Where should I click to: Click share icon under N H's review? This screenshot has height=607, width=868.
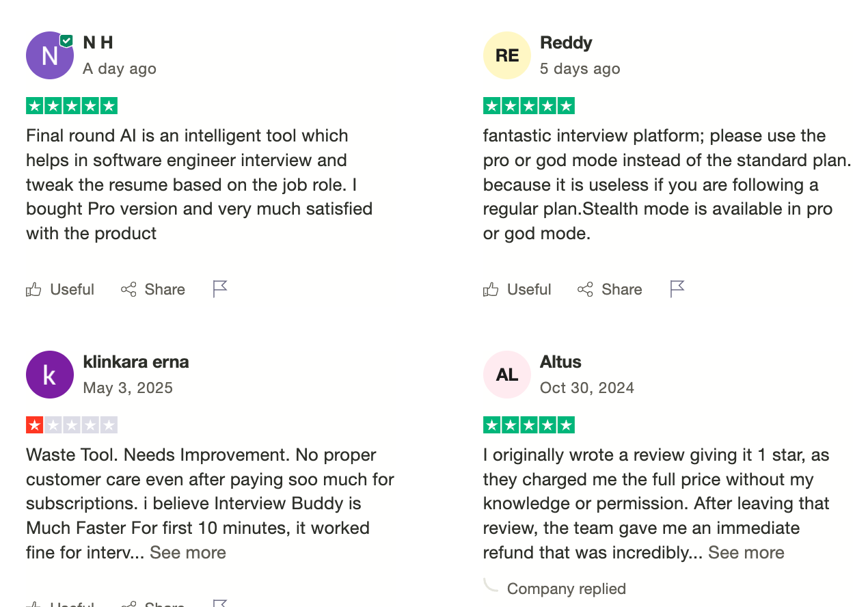click(128, 290)
